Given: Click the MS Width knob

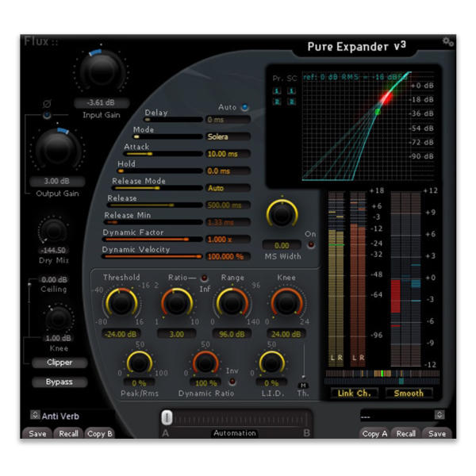Looking at the screenshot, I should pyautogui.click(x=282, y=214).
